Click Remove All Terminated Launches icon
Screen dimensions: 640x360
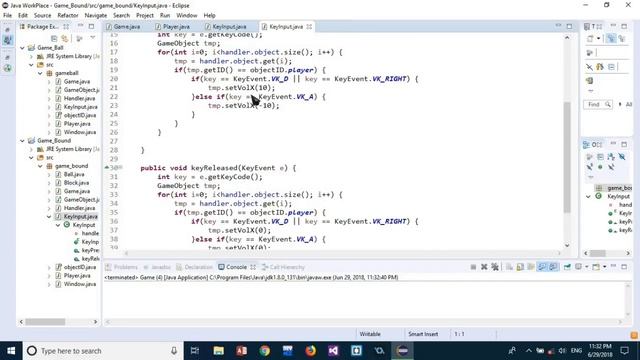tap(495, 267)
